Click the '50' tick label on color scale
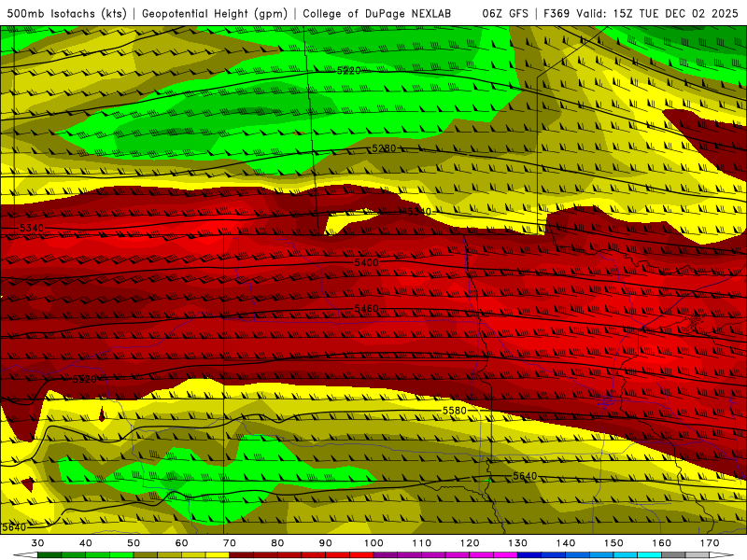 click(134, 543)
